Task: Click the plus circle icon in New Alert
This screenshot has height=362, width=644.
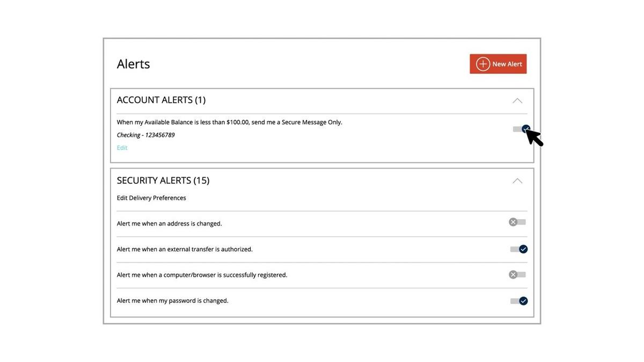Action: click(x=483, y=64)
